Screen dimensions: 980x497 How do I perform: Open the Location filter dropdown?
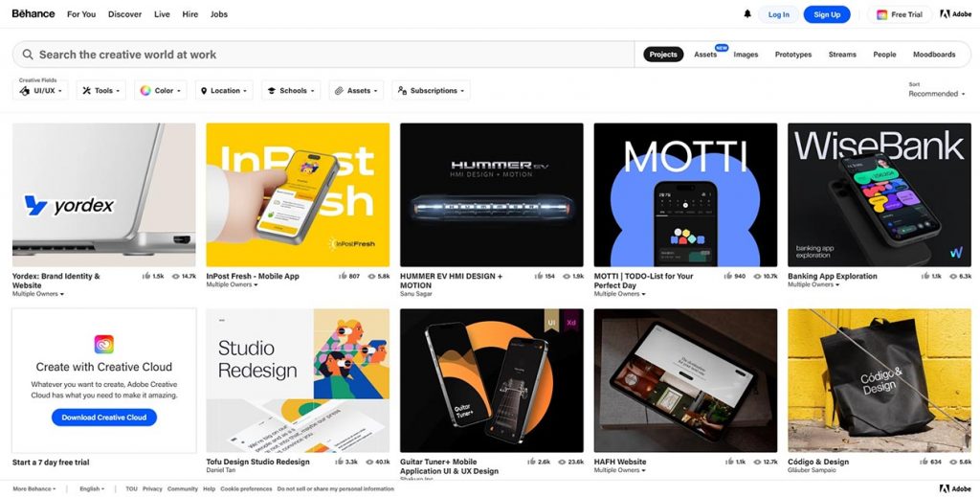tap(224, 91)
